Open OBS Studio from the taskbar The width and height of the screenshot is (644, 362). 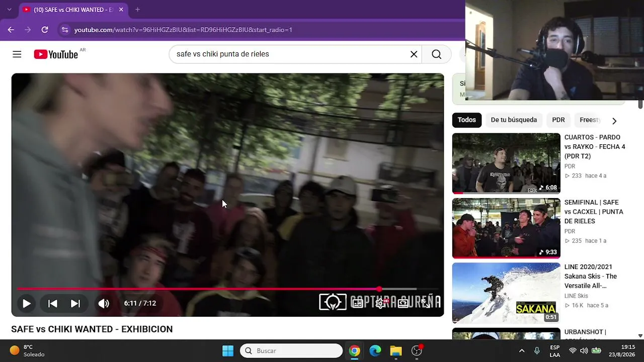point(417,351)
